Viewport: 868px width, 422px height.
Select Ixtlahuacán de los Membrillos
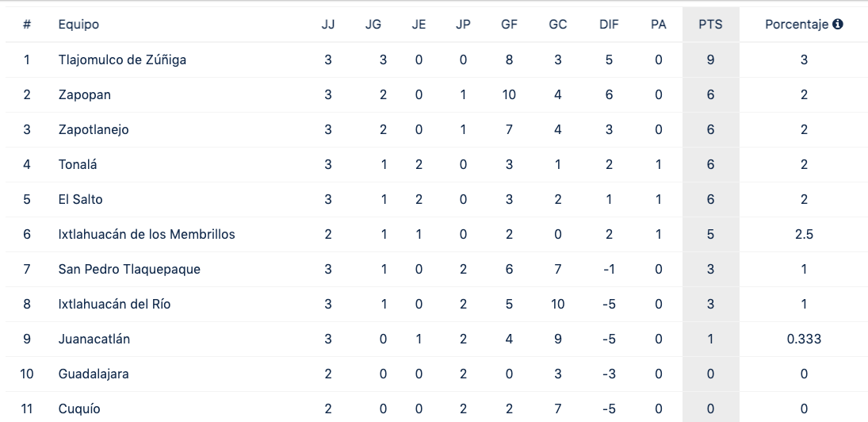[x=147, y=234]
